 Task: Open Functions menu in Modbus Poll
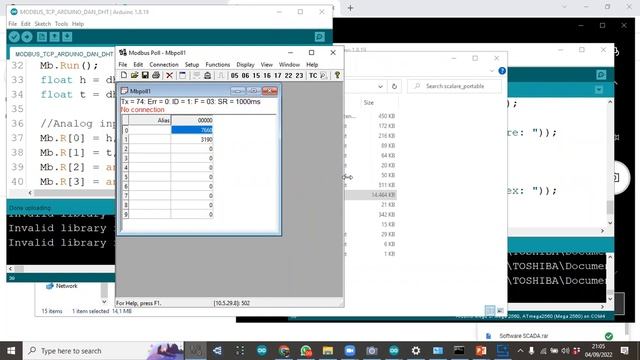click(x=218, y=64)
